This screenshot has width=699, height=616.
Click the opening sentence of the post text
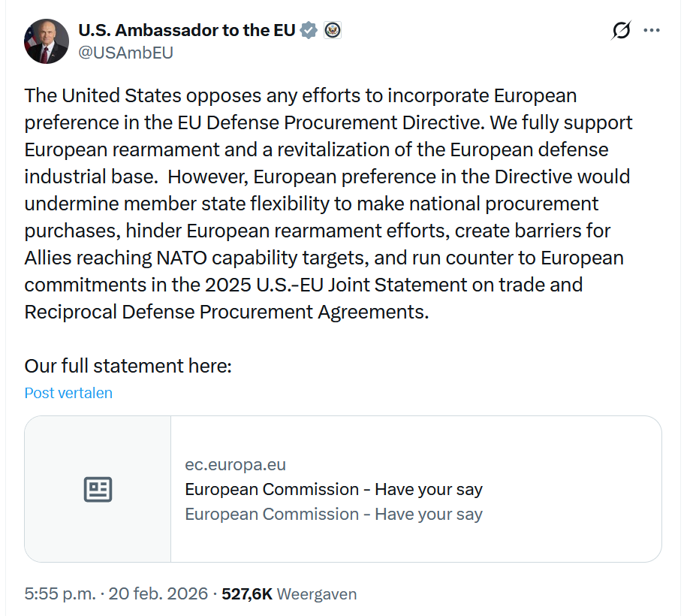tap(300, 96)
